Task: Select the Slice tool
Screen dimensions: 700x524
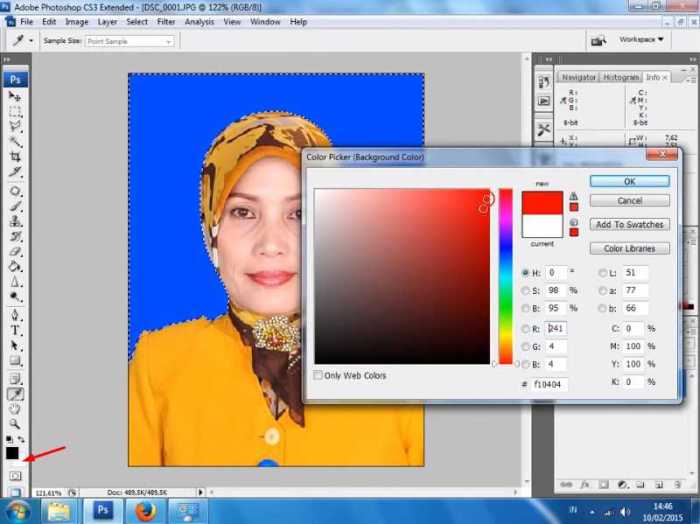Action: coord(15,172)
